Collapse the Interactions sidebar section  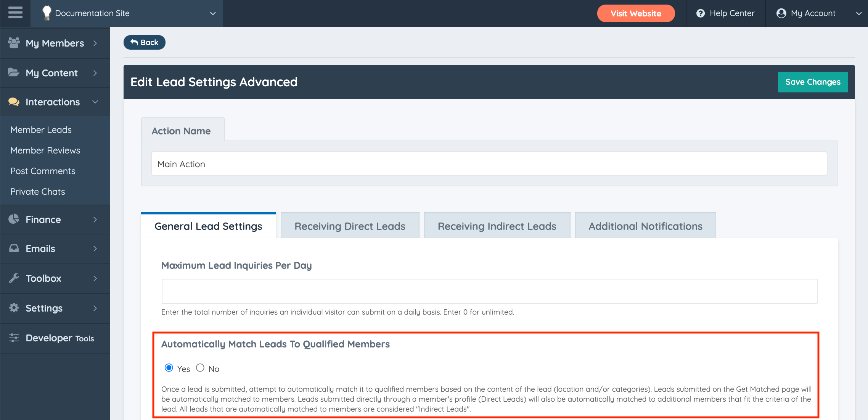click(x=95, y=102)
